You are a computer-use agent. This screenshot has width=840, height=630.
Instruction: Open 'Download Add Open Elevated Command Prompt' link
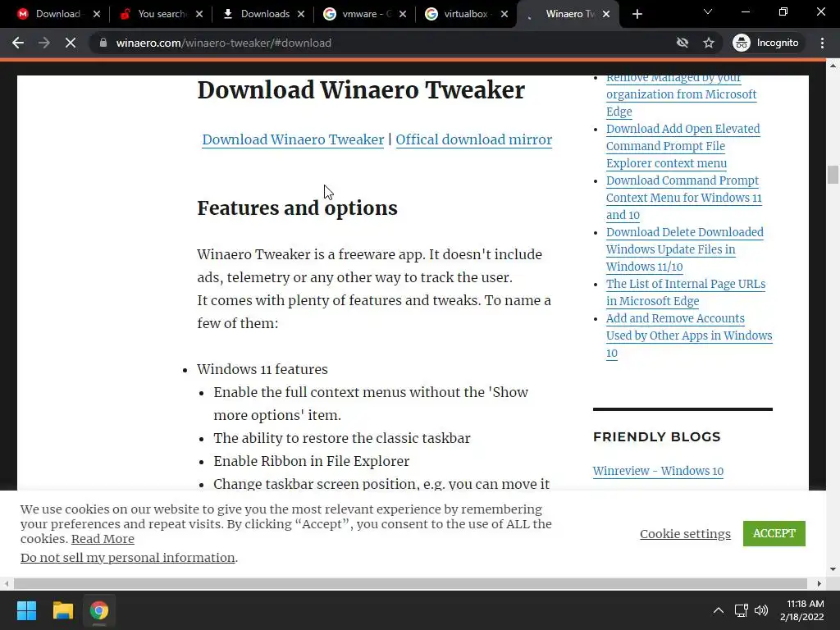point(683,146)
